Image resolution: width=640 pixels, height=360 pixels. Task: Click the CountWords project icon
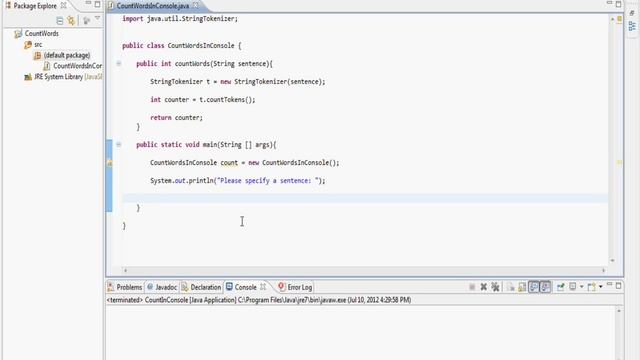(x=18, y=33)
